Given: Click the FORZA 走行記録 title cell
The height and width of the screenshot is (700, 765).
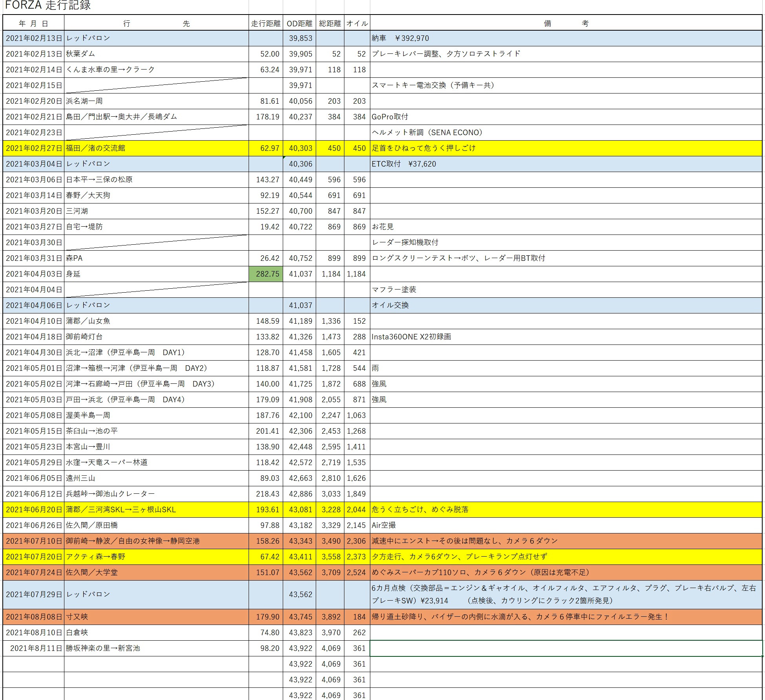Looking at the screenshot, I should pyautogui.click(x=48, y=5).
